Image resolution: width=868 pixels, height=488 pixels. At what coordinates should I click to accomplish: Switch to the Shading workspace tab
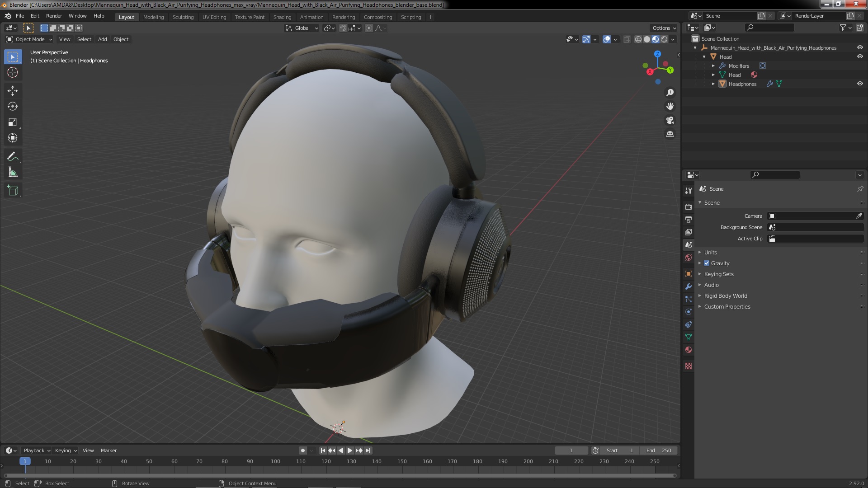[282, 17]
